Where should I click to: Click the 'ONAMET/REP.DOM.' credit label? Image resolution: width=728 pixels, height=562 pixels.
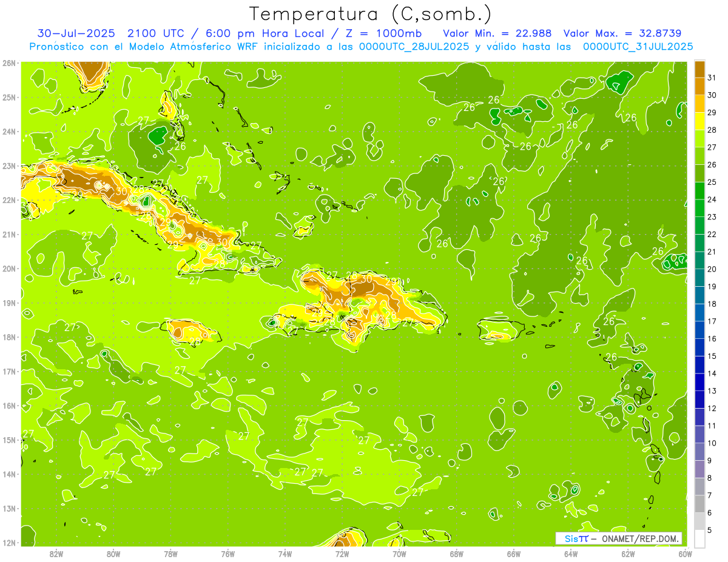tap(641, 539)
